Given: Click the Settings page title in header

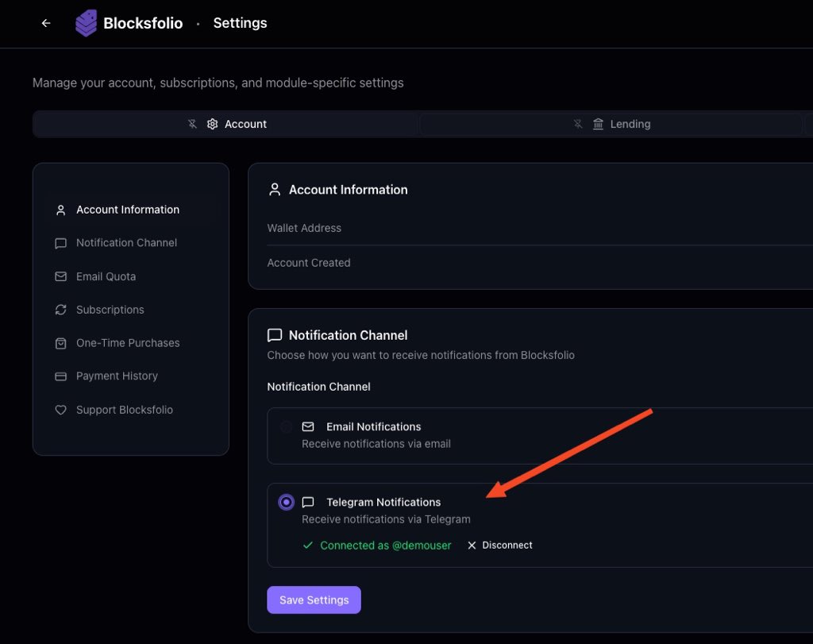Looking at the screenshot, I should 240,23.
